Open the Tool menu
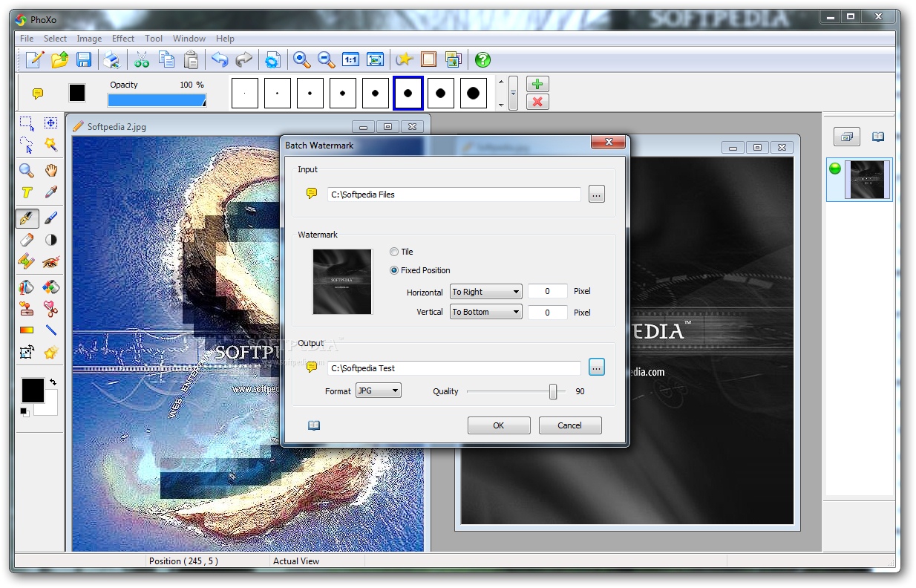 (x=154, y=39)
